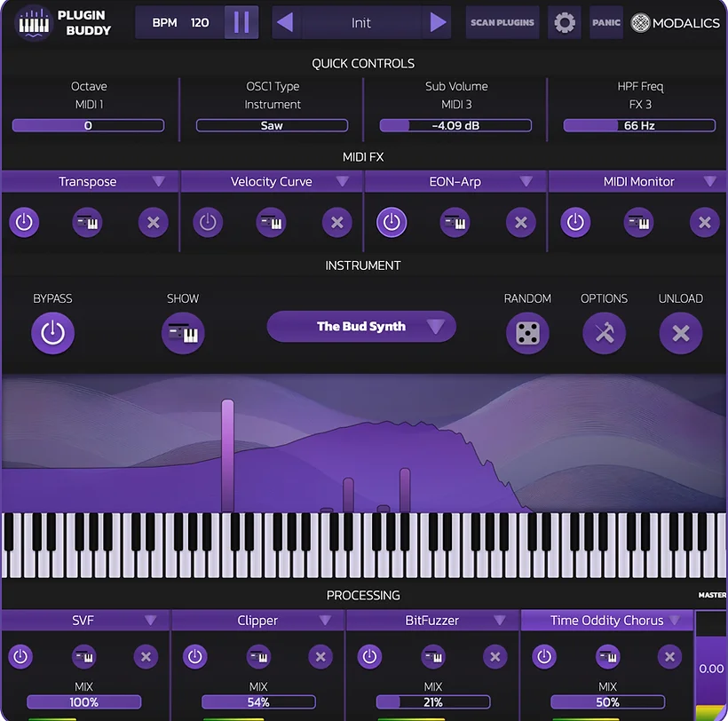Select the Init preset name field
Viewport: 728px width, 721px height.
(x=361, y=22)
